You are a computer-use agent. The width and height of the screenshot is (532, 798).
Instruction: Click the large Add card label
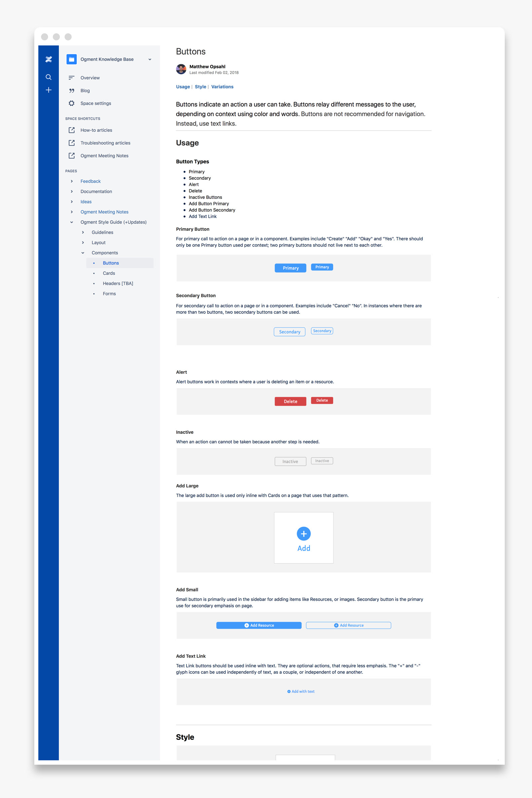coord(304,548)
